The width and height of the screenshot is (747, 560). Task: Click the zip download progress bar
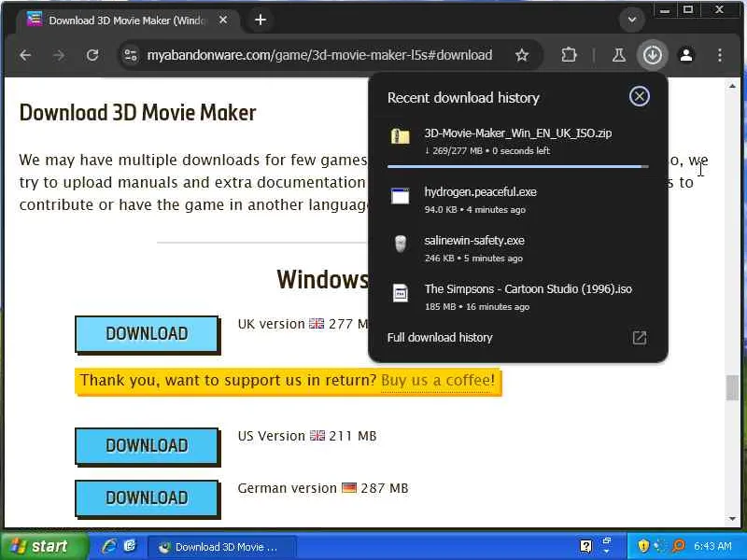(518, 167)
